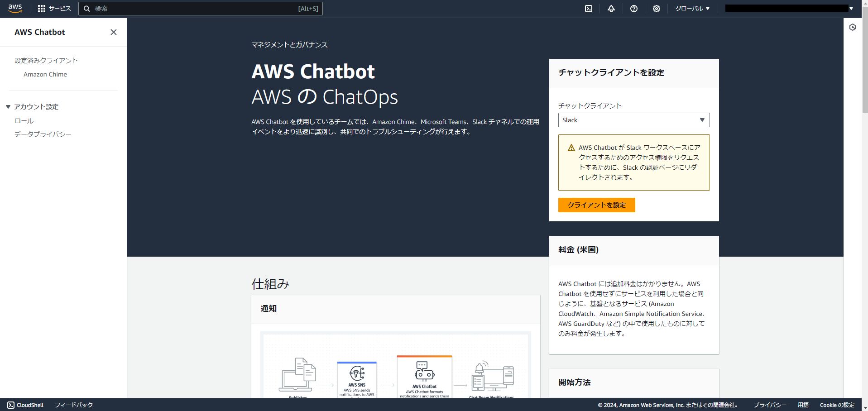This screenshot has height=411, width=868.
Task: Click the AWS SNS diagram icon
Action: [357, 373]
